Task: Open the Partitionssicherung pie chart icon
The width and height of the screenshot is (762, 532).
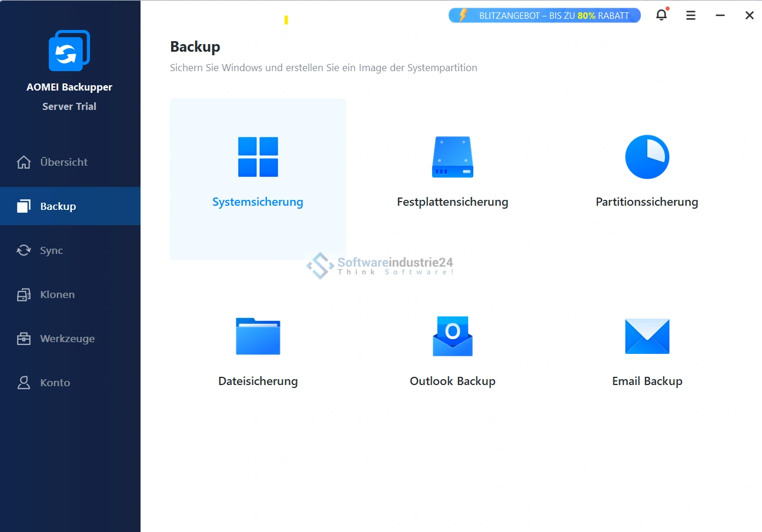Action: [x=647, y=157]
